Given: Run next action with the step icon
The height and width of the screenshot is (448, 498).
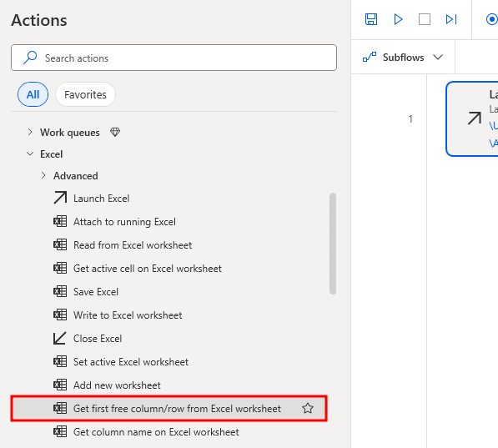Looking at the screenshot, I should tap(451, 19).
